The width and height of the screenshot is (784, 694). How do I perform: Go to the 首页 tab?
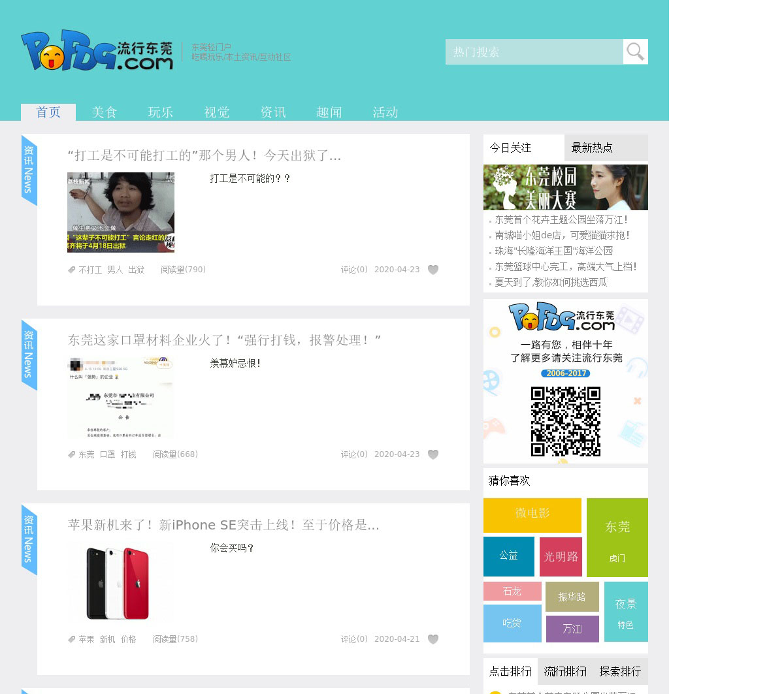click(x=48, y=112)
